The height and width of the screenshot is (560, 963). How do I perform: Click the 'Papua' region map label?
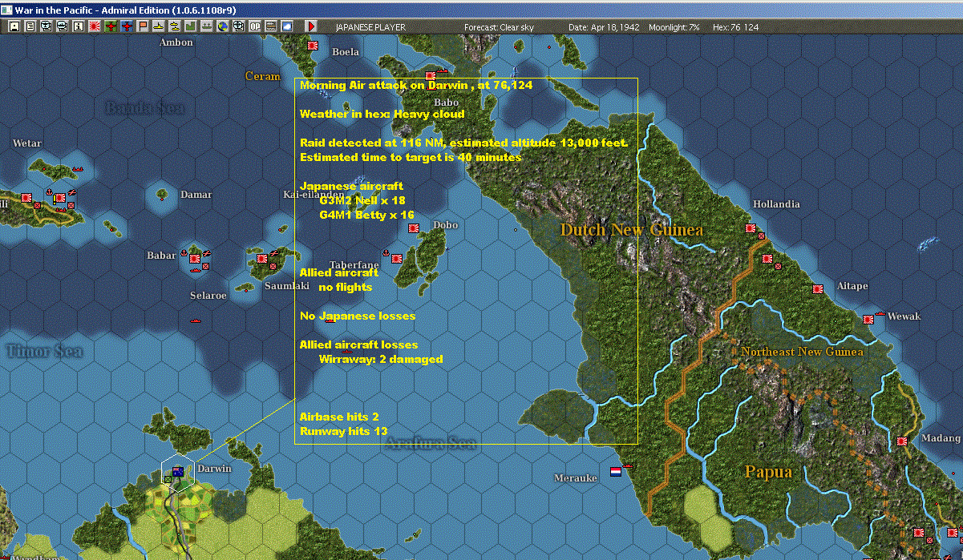coord(768,471)
